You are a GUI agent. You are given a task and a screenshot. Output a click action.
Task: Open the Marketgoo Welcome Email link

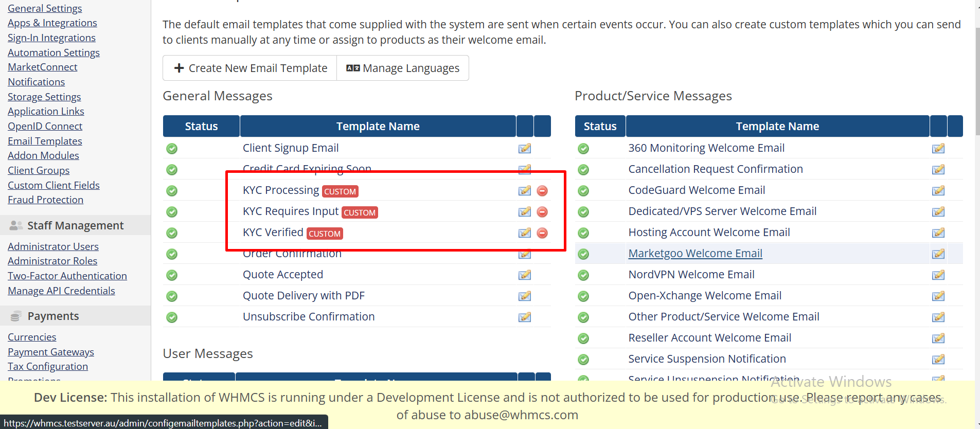click(x=695, y=254)
